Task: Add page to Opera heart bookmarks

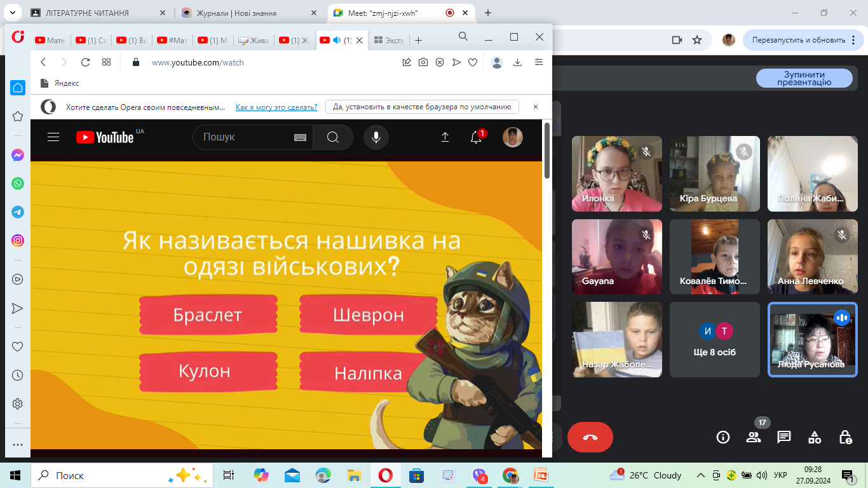Action: (473, 62)
